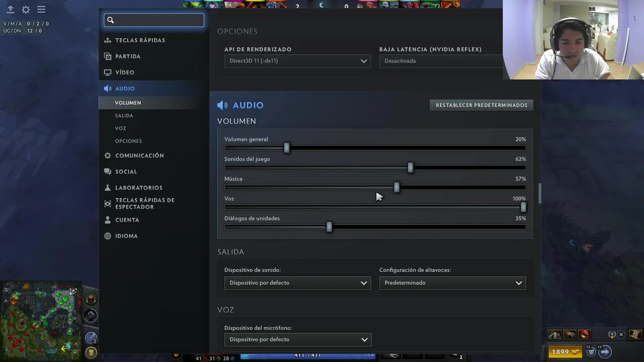Click the F3 deliver items arrow icon
Viewport: 644px width, 362px height.
click(606, 351)
